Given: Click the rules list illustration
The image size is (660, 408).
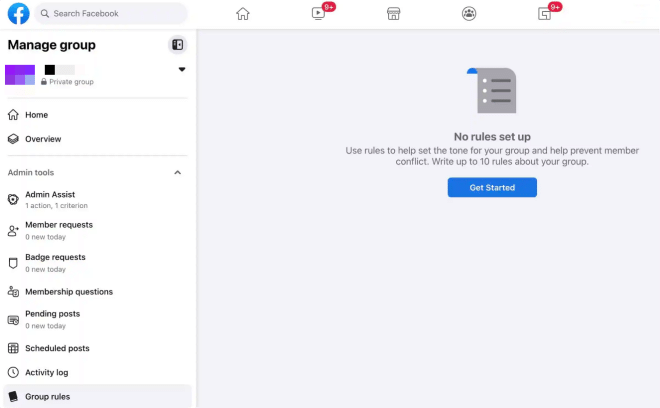Looking at the screenshot, I should [x=492, y=90].
